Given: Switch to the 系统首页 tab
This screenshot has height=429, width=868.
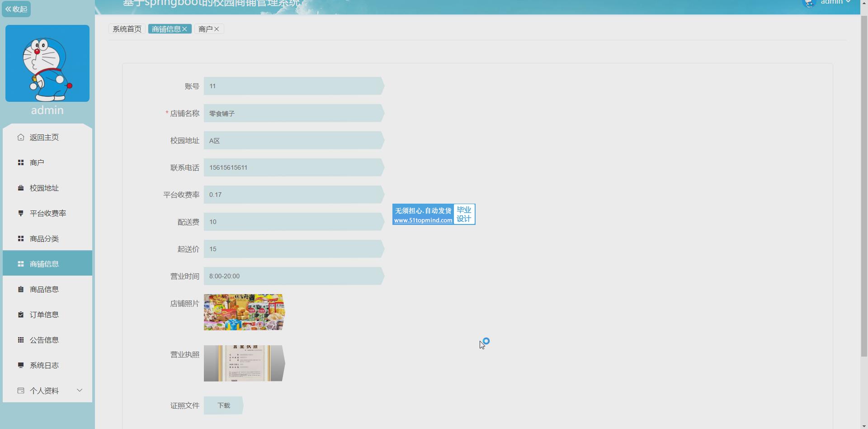Looking at the screenshot, I should pos(127,29).
